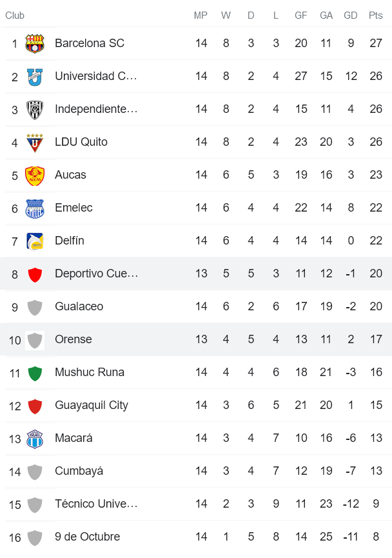Click the Pts column header
The width and height of the screenshot is (392, 558).
point(375,15)
